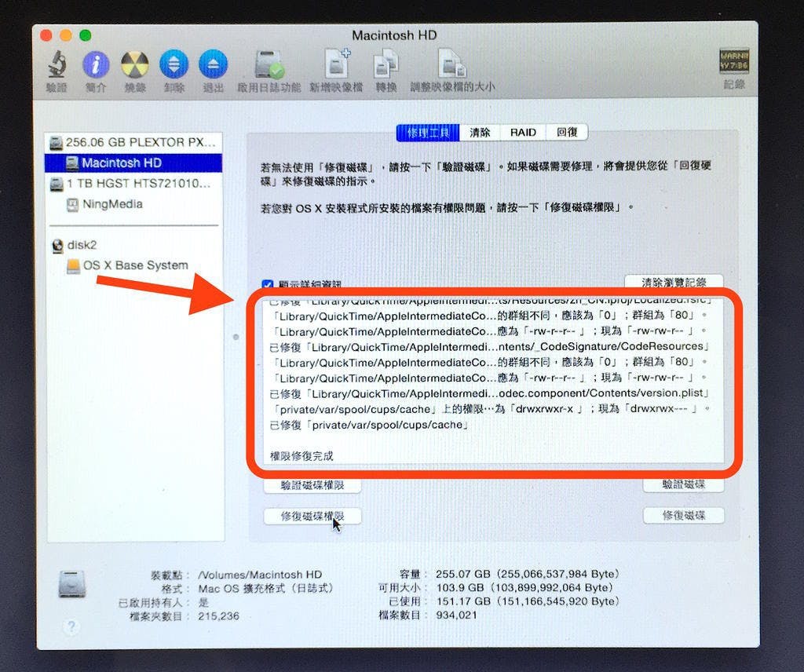Image resolution: width=804 pixels, height=672 pixels.
Task: Click the Resize Image (調整映像檔的大小) icon
Action: 451,64
